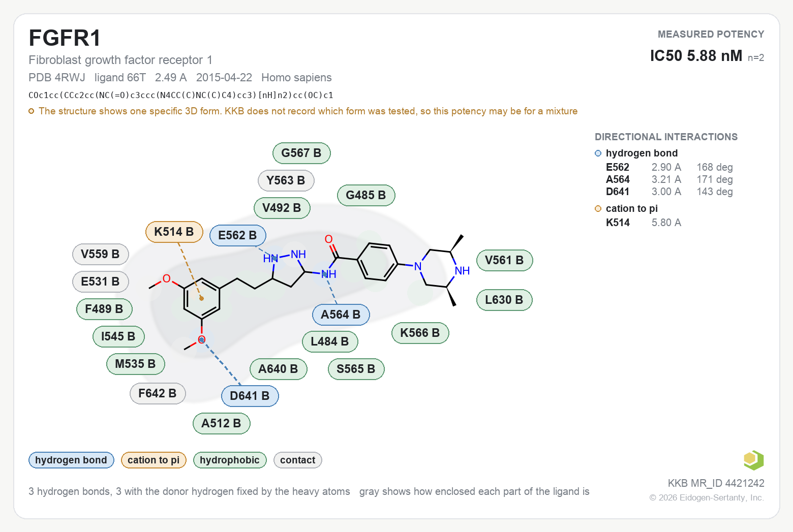Click the hydrogen bond circle marker icon
The image size is (793, 532).
coord(598,153)
